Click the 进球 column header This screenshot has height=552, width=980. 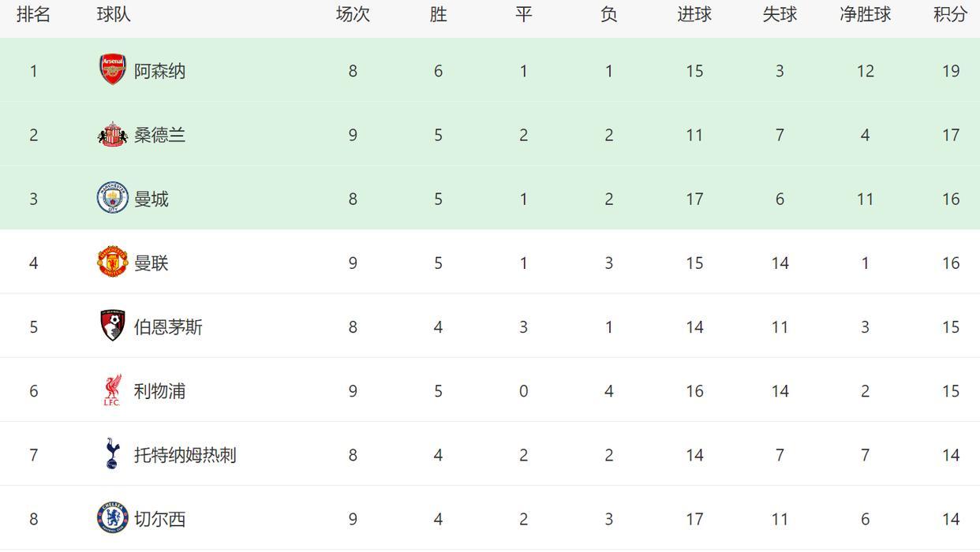[x=694, y=14]
